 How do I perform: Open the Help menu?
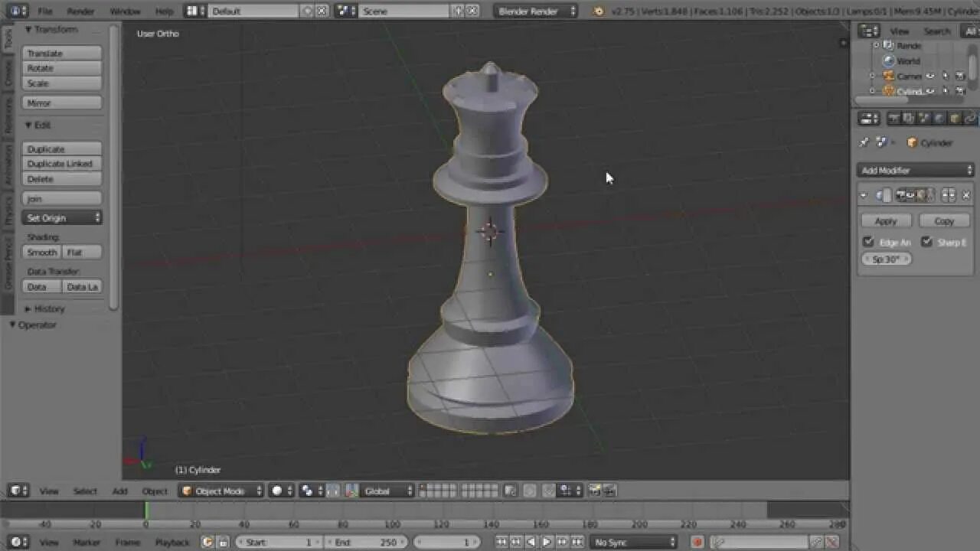(x=164, y=11)
